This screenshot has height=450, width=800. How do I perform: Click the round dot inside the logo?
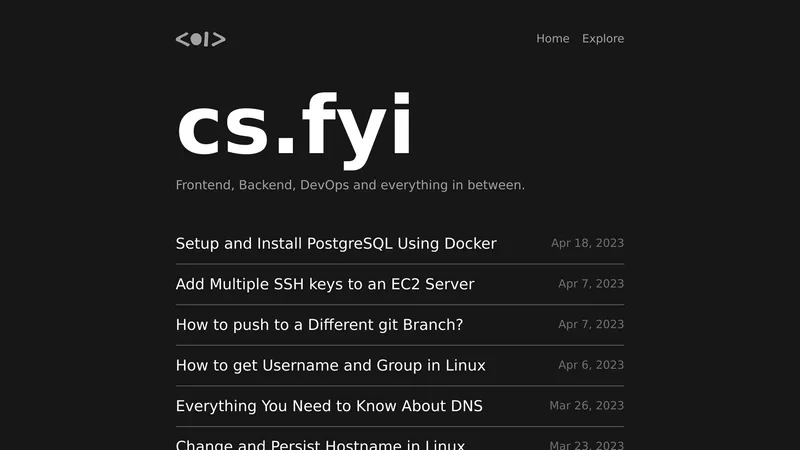(x=196, y=39)
